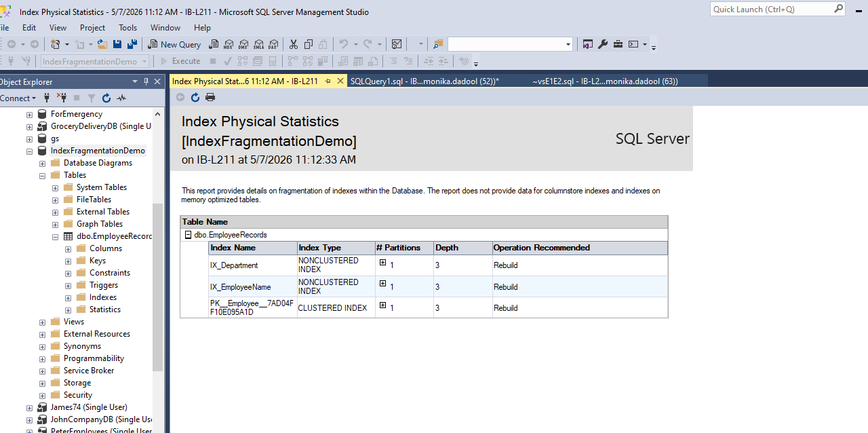Open the Help menu
This screenshot has height=433, width=868.
[x=202, y=28]
